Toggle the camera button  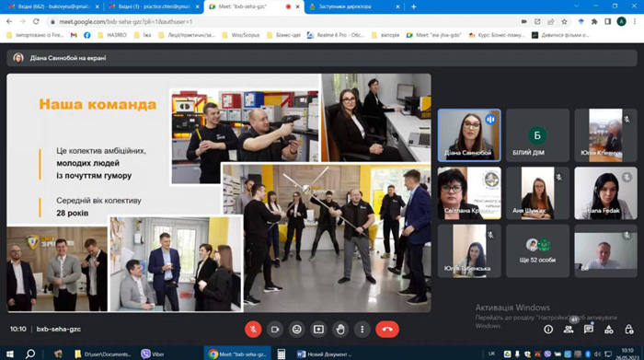point(275,330)
